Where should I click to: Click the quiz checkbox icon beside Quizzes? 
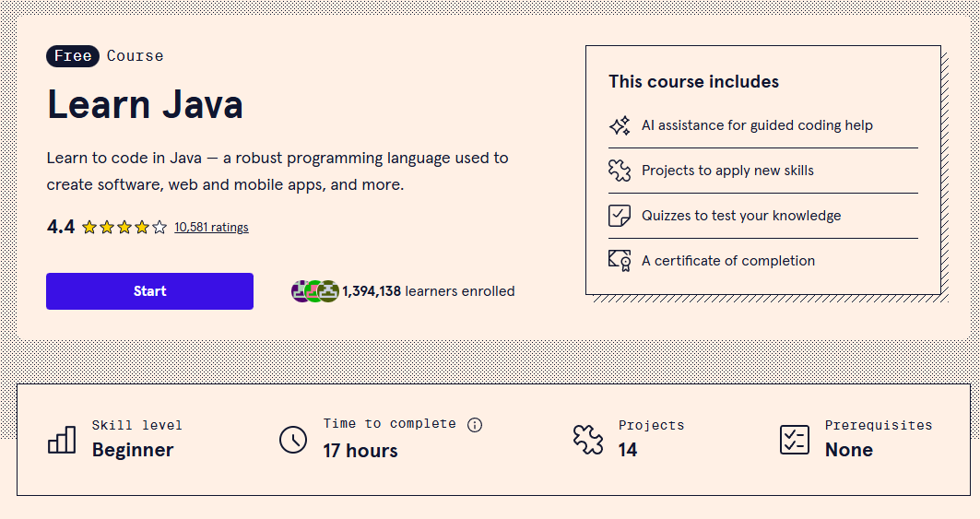(x=620, y=216)
